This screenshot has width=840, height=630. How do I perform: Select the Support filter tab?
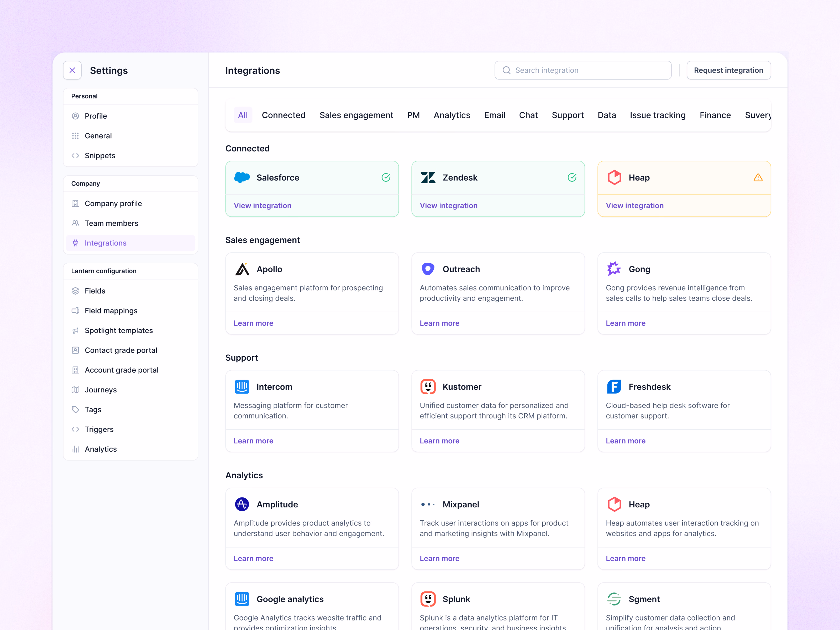pyautogui.click(x=568, y=115)
